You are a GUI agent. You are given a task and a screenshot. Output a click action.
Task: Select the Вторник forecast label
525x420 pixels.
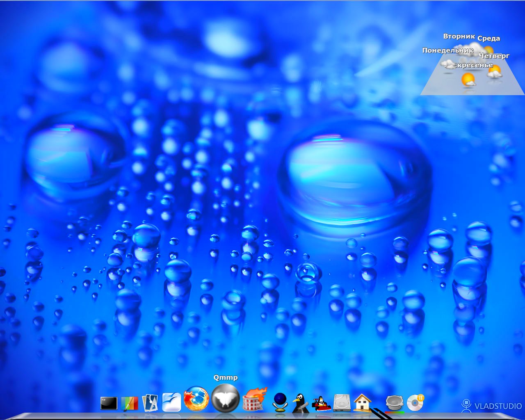tap(459, 37)
